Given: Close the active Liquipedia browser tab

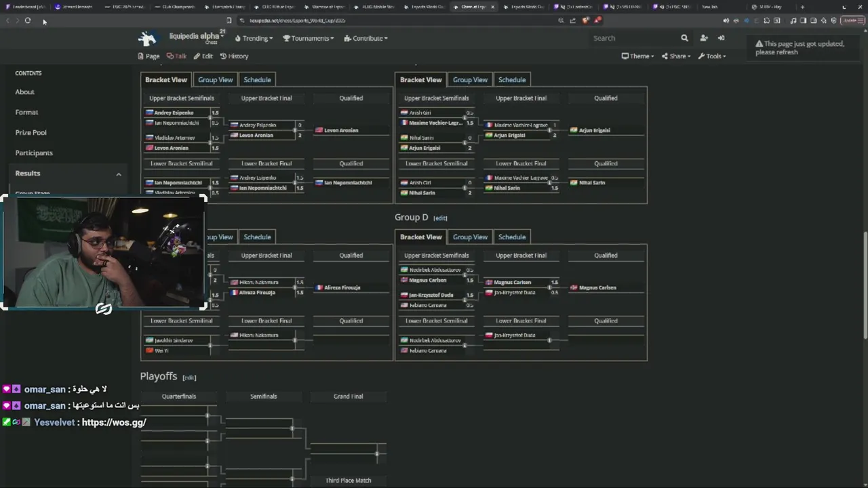Looking at the screenshot, I should pyautogui.click(x=493, y=7).
